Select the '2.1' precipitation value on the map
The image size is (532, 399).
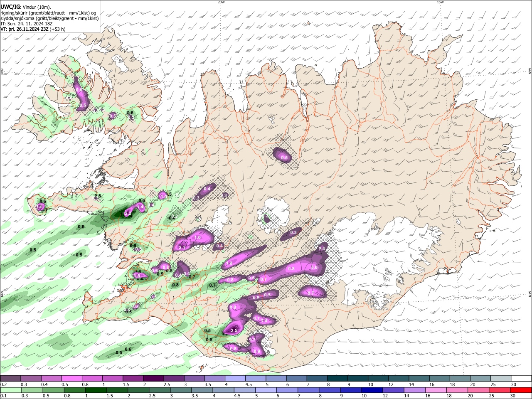pyautogui.click(x=182, y=247)
